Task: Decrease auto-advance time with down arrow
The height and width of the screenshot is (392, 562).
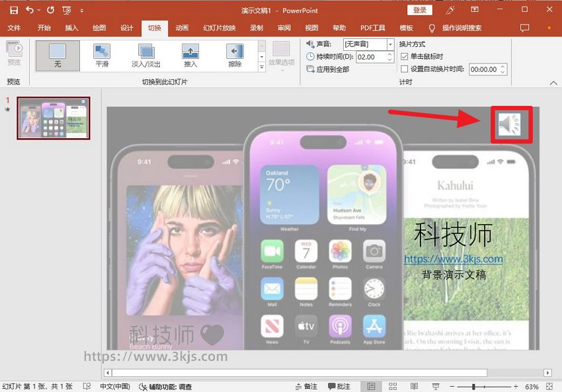Action: tap(502, 71)
